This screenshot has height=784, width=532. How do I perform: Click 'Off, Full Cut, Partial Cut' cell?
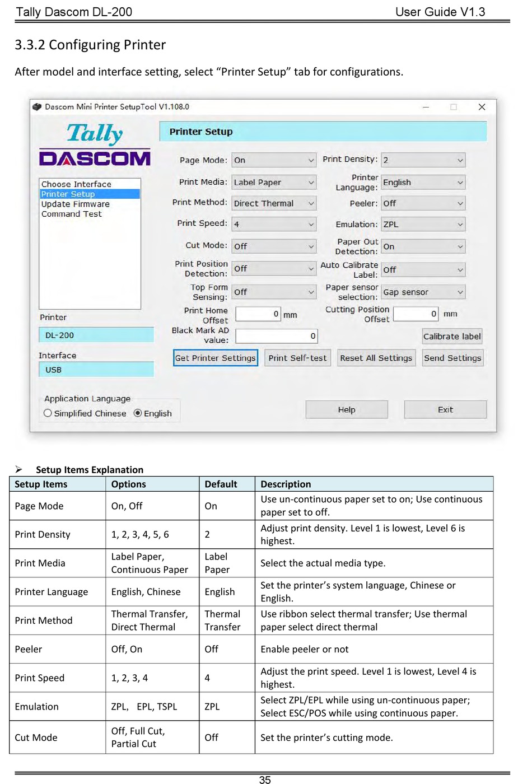[x=152, y=738]
